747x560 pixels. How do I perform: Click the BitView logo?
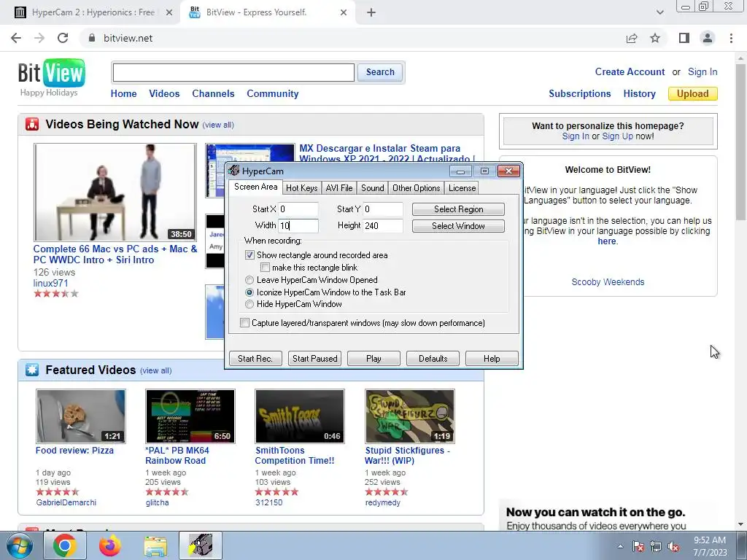(52, 74)
